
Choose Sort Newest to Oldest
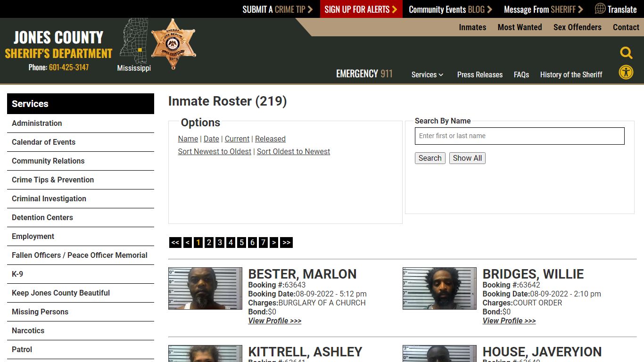coord(215,151)
